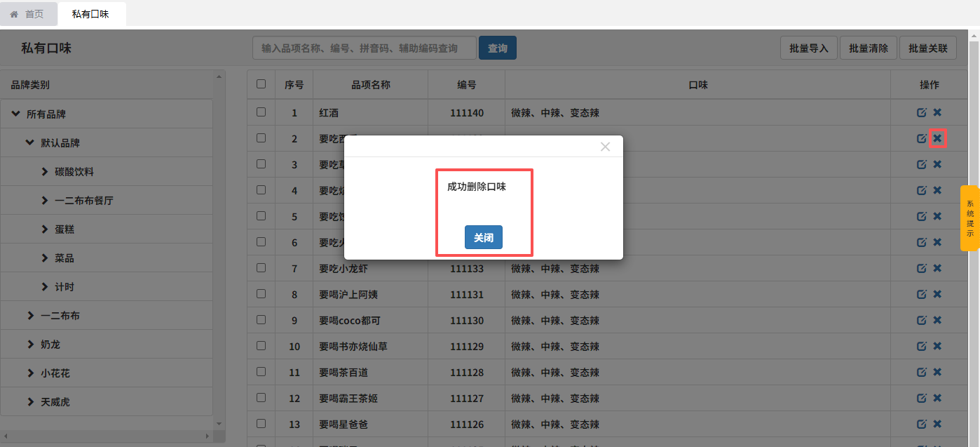This screenshot has width=980, height=447.
Task: Close dialog with the X icon
Action: pos(606,147)
